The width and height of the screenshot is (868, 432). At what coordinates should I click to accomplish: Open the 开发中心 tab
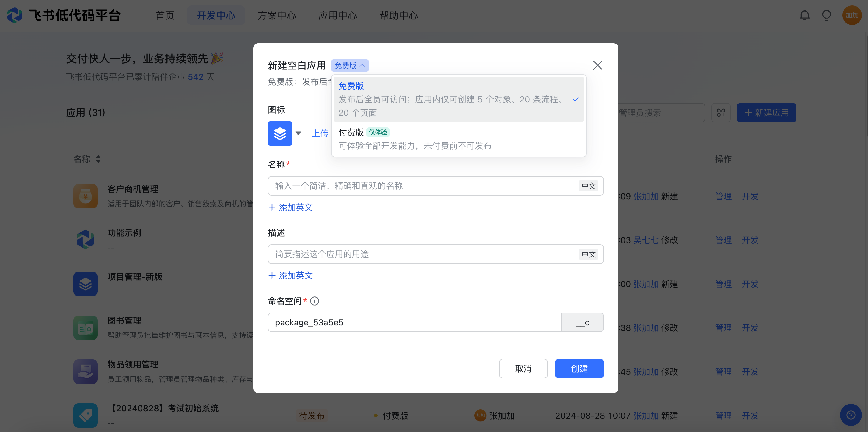pyautogui.click(x=216, y=16)
